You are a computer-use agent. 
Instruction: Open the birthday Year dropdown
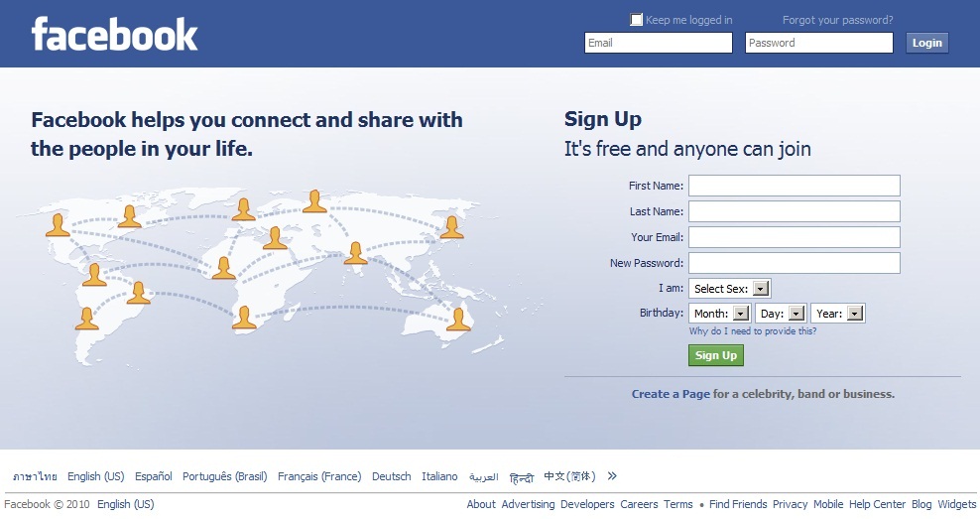click(x=838, y=314)
